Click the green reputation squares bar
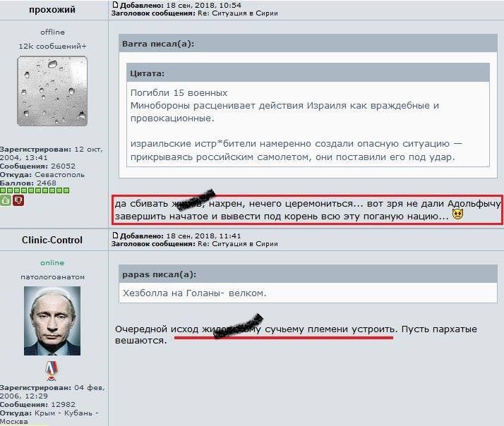This screenshot has height=426, width=504. (35, 190)
